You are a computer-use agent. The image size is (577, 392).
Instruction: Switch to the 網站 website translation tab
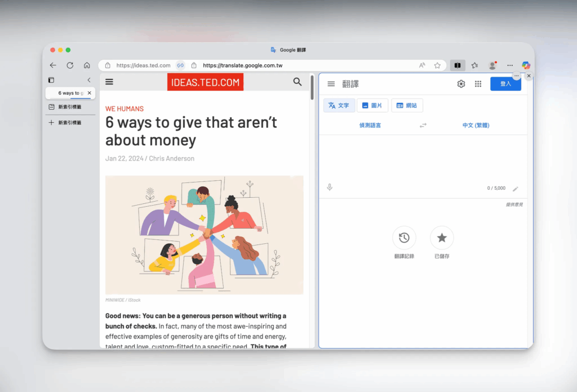click(x=407, y=105)
